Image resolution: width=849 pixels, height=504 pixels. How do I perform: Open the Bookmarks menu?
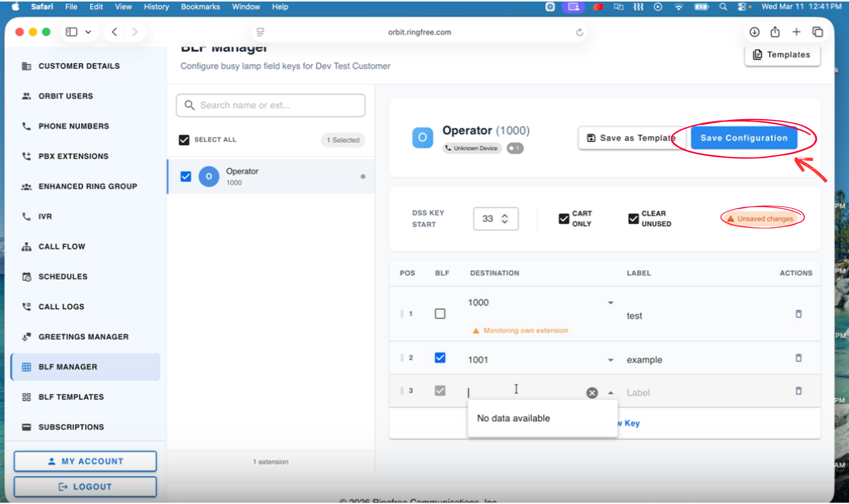coord(200,7)
